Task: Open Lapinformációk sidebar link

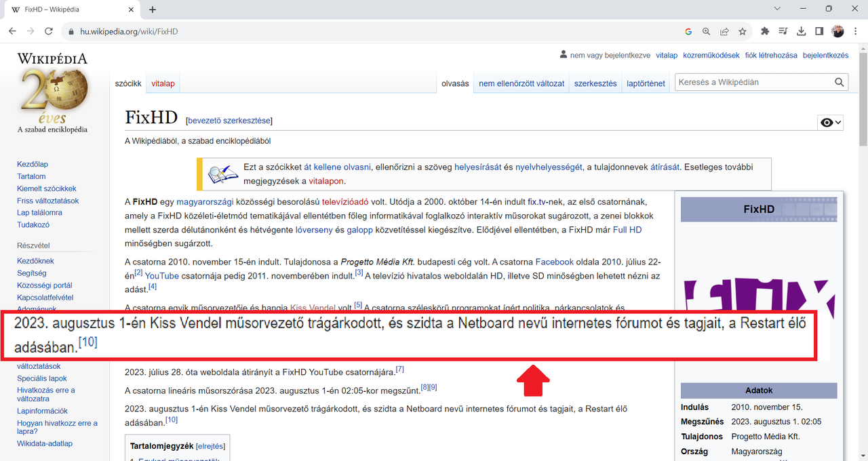Action: 42,411
